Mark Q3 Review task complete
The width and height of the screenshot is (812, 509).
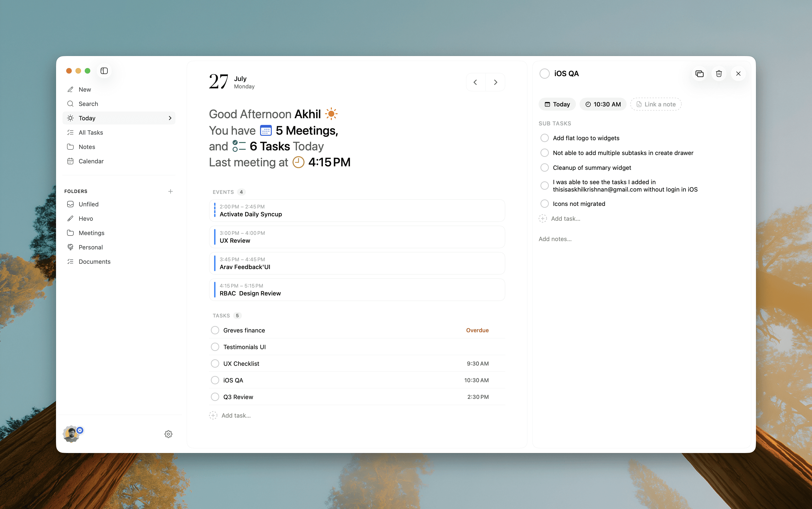[x=215, y=397]
